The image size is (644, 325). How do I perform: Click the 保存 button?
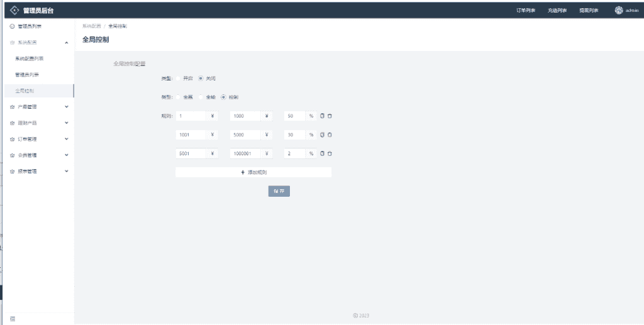[x=279, y=191]
